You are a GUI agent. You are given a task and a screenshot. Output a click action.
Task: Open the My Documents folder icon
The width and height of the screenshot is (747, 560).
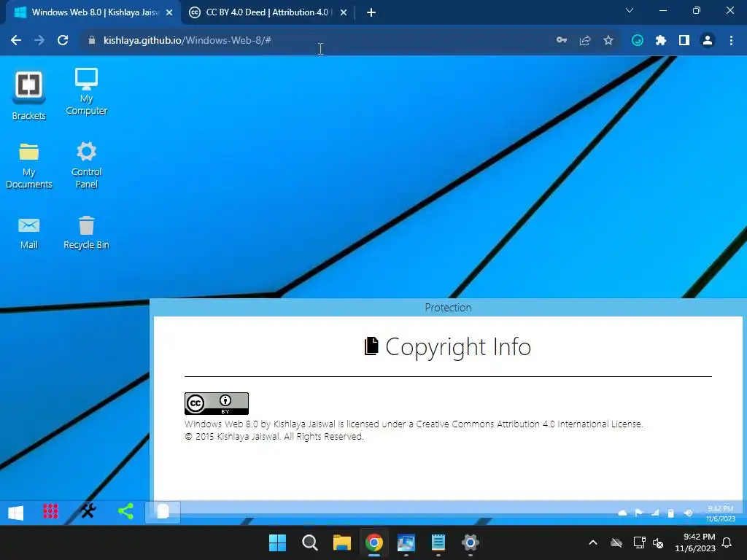coord(28,166)
